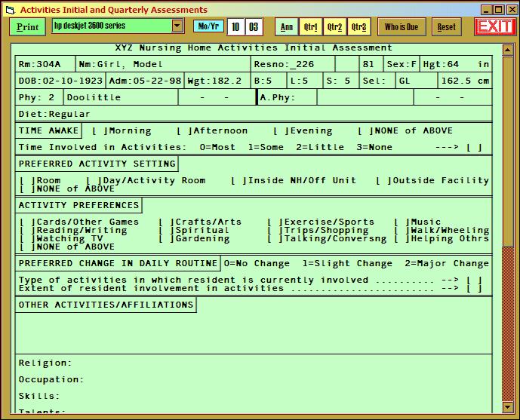This screenshot has width=520, height=420.
Task: Open the printer selection dropdown arrow
Action: point(177,26)
